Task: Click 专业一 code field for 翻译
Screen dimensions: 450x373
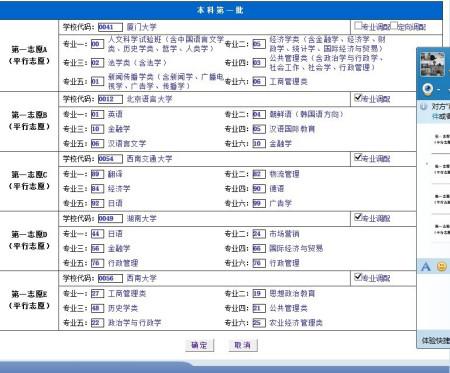Action: (x=97, y=174)
